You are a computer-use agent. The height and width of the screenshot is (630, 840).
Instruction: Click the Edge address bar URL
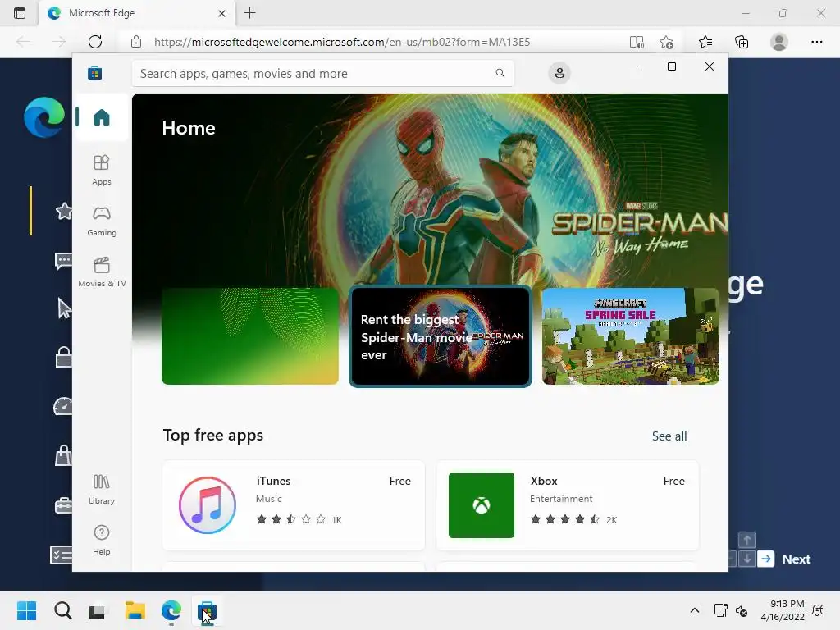tap(342, 42)
